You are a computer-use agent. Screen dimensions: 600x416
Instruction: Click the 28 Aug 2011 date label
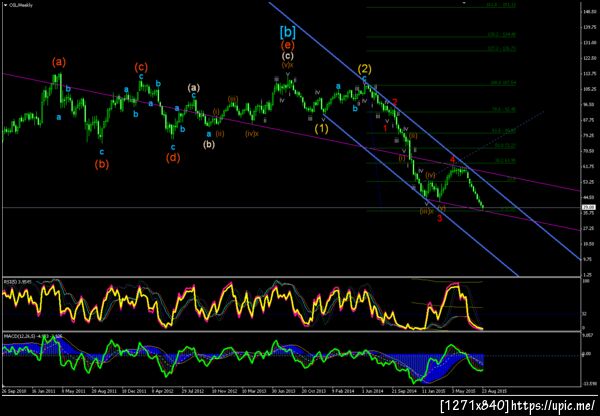(104, 392)
